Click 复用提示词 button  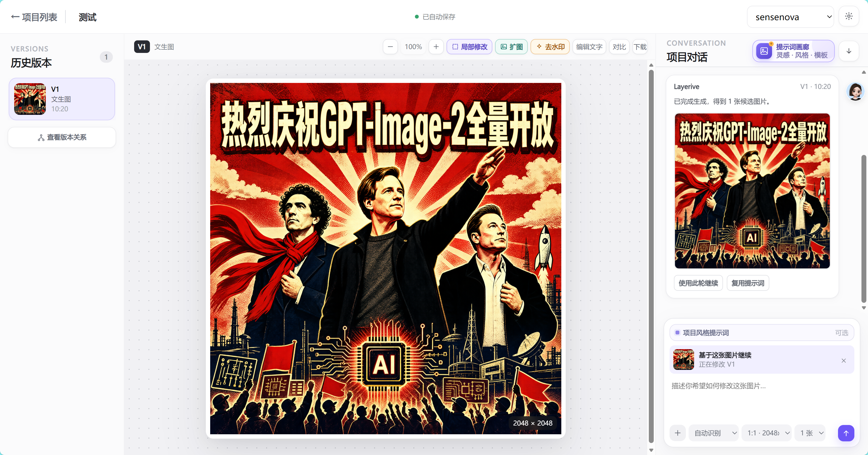(748, 283)
